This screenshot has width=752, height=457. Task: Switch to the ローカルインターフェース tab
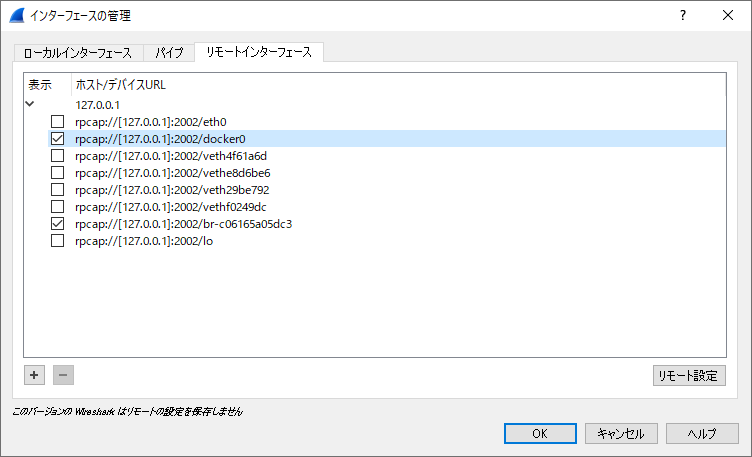coord(78,53)
